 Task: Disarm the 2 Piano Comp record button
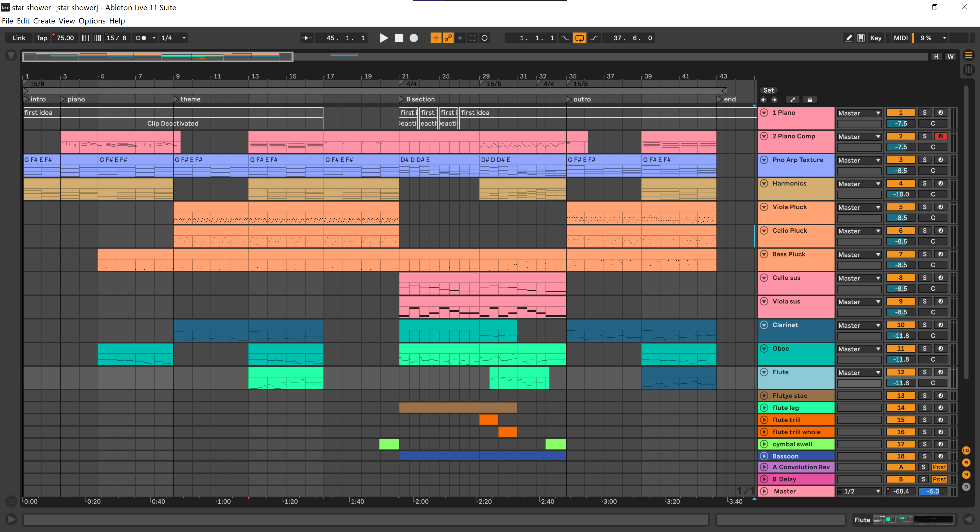click(x=940, y=137)
